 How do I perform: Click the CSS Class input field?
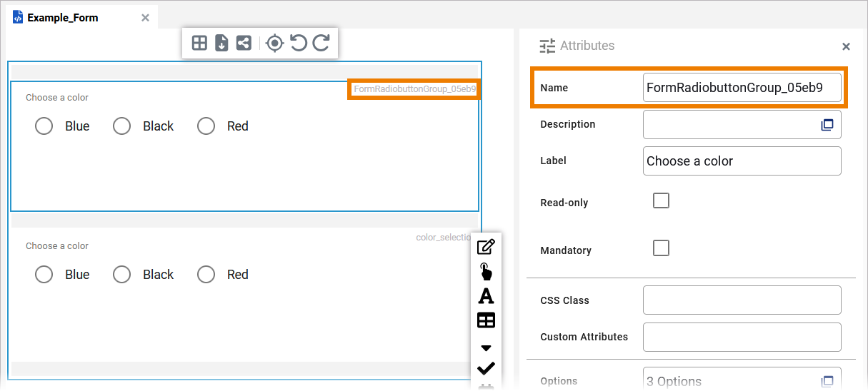[742, 300]
